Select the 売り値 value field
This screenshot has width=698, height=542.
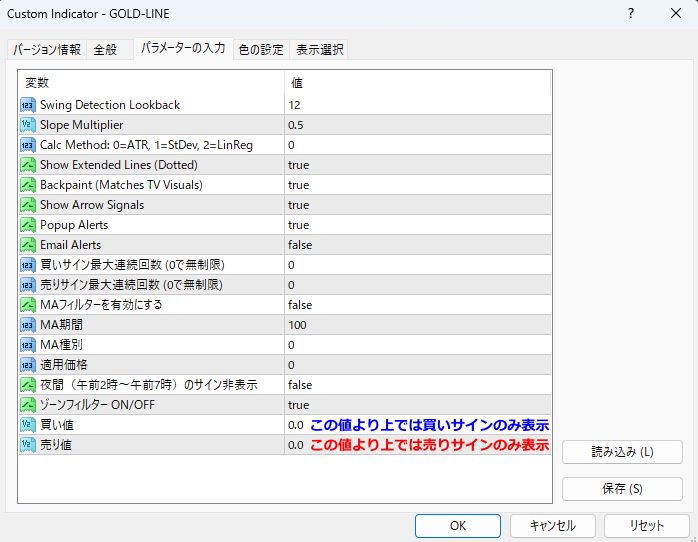[x=296, y=445]
